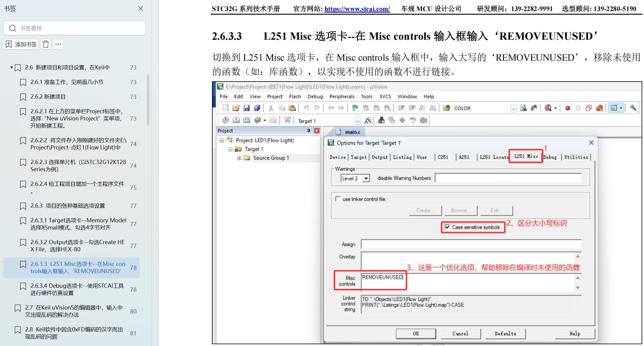Click the Start Debug Session magnifier icon
The width and height of the screenshot is (644, 346).
548,108
